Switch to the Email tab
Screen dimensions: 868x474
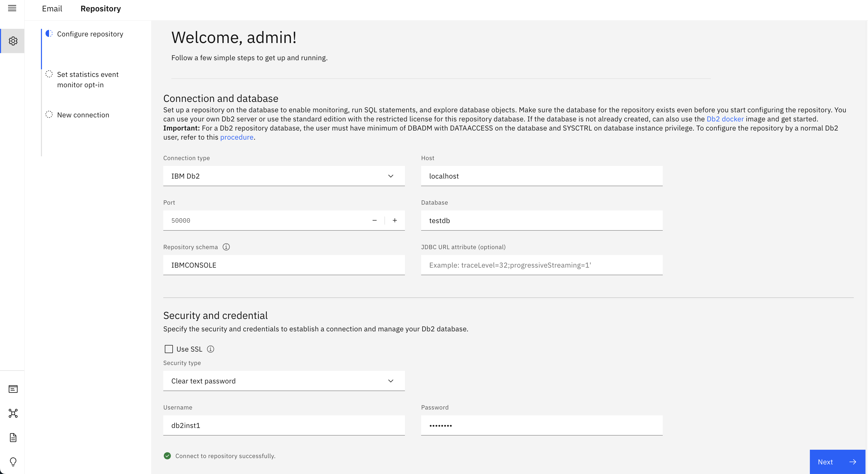click(x=52, y=9)
